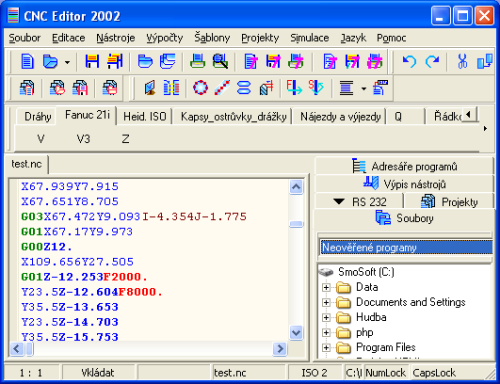
Task: Click the first project files icon in second toolbar
Action: click(x=27, y=88)
